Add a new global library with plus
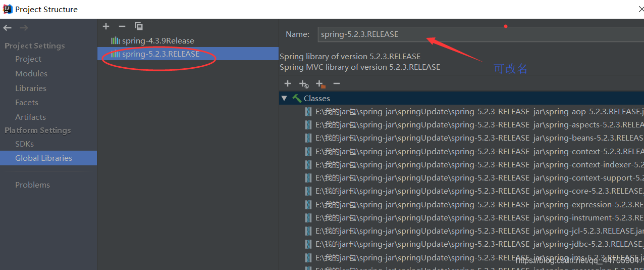Screen dimensions: 644x270 (x=106, y=26)
